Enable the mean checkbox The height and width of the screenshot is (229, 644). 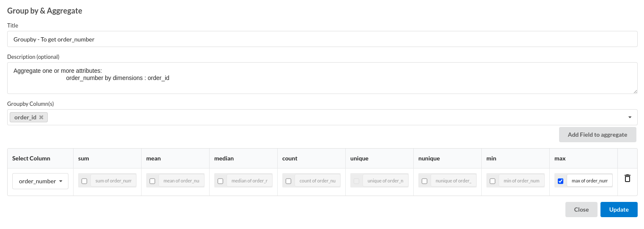[153, 181]
